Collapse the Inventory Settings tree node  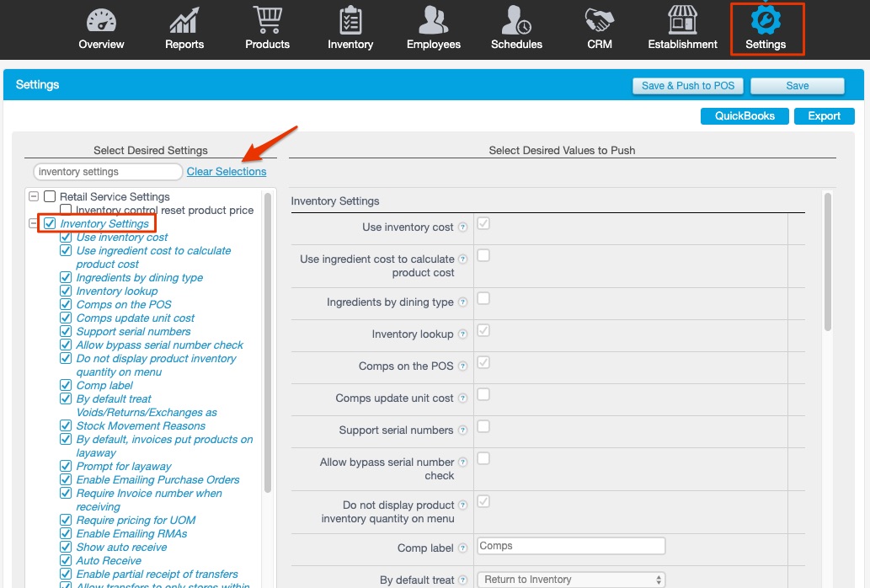(x=34, y=224)
